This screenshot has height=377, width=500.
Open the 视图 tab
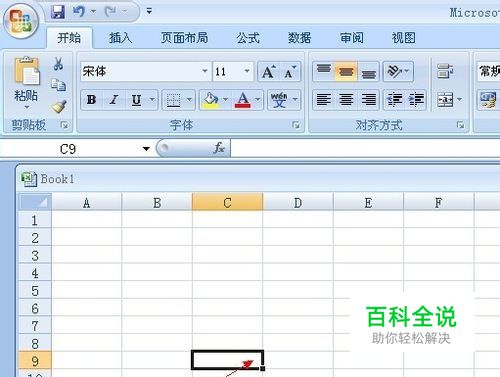click(403, 38)
